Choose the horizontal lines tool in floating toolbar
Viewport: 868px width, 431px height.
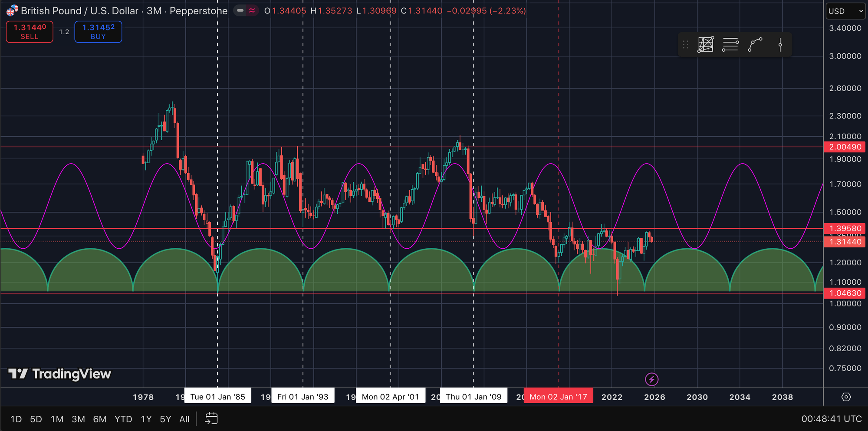[x=730, y=45]
